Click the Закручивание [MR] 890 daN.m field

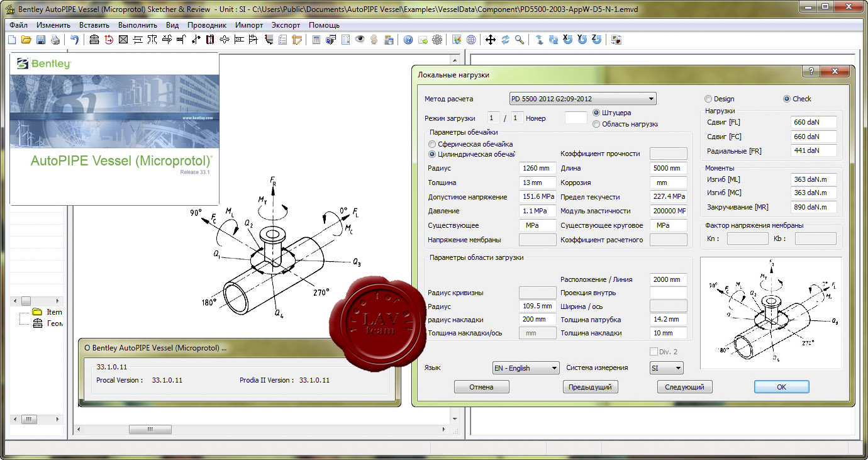pos(814,207)
